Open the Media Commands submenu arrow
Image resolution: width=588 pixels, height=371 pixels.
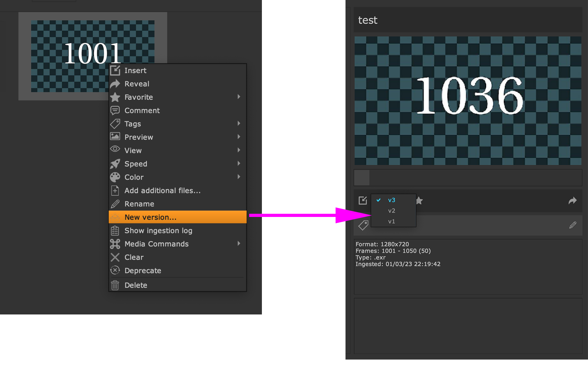coord(239,244)
